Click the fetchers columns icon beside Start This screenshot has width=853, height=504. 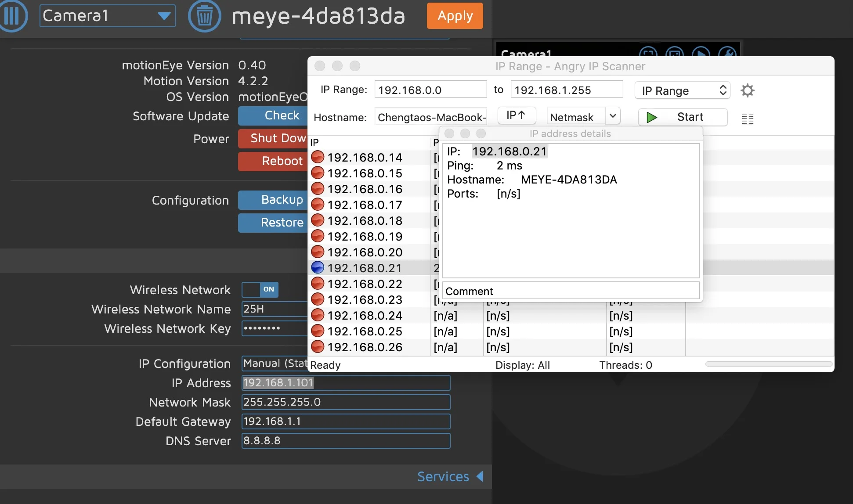748,118
